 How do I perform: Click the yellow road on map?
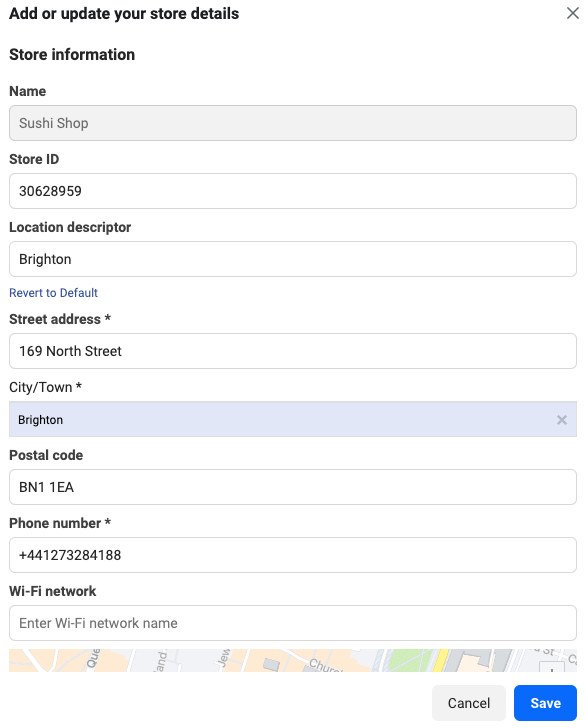[x=440, y=661]
